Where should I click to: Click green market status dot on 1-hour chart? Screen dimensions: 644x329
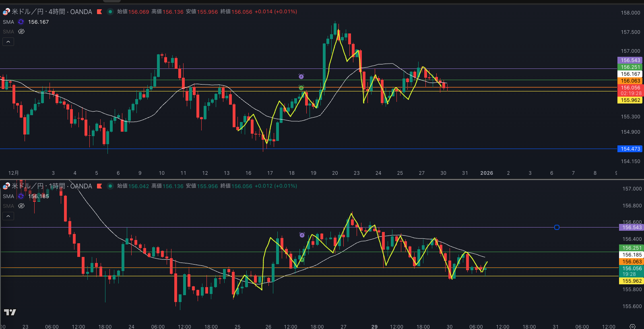click(x=110, y=186)
